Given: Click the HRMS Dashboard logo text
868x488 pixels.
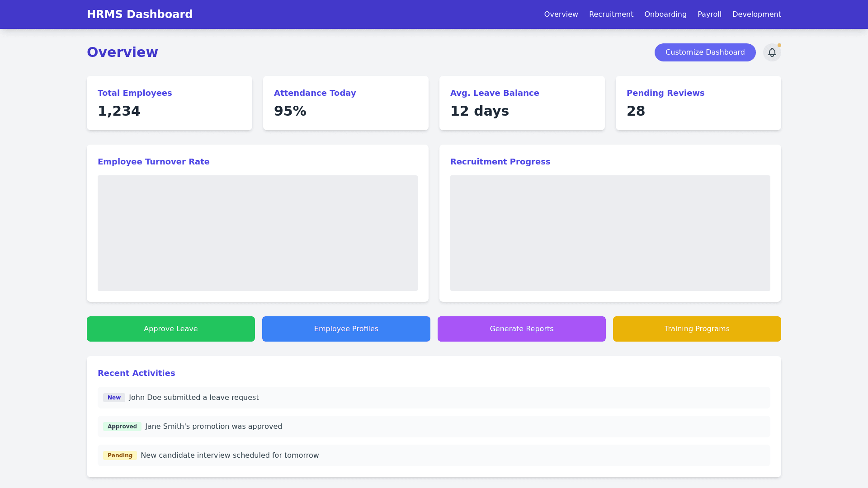Looking at the screenshot, I should [x=140, y=14].
